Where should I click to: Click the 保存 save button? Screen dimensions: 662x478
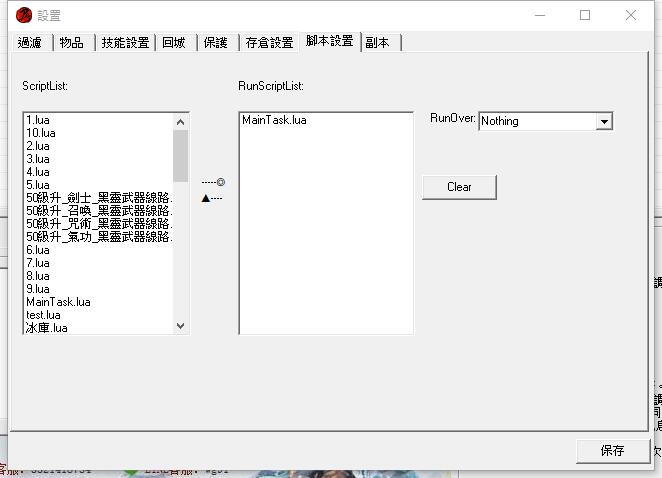pos(612,451)
